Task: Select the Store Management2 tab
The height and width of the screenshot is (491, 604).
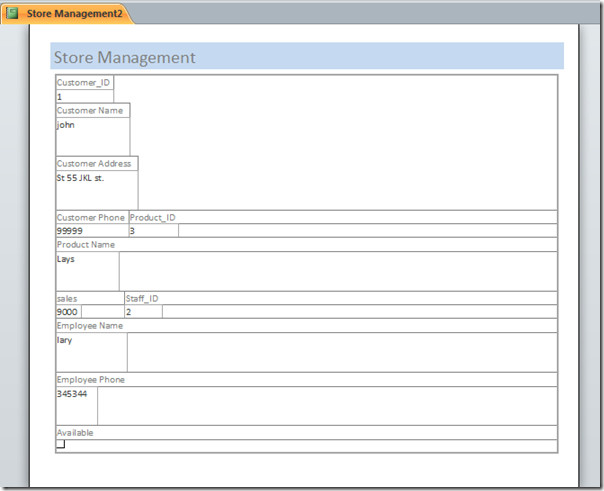Action: click(67, 14)
